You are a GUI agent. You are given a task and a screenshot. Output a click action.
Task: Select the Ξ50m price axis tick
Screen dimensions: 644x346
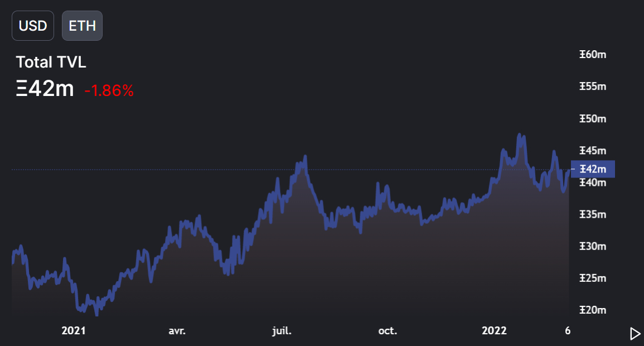(x=593, y=119)
